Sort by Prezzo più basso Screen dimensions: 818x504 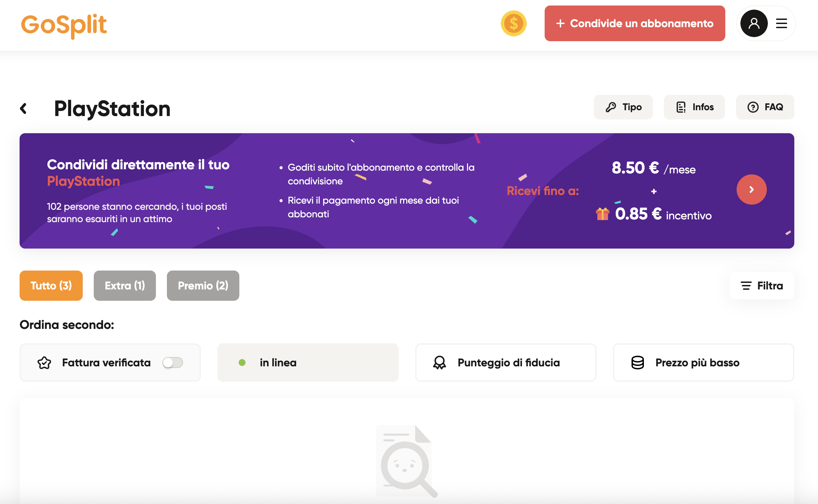pos(703,363)
